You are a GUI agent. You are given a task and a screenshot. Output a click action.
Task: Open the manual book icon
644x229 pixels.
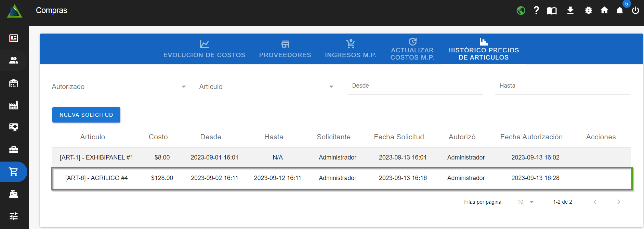pos(552,11)
